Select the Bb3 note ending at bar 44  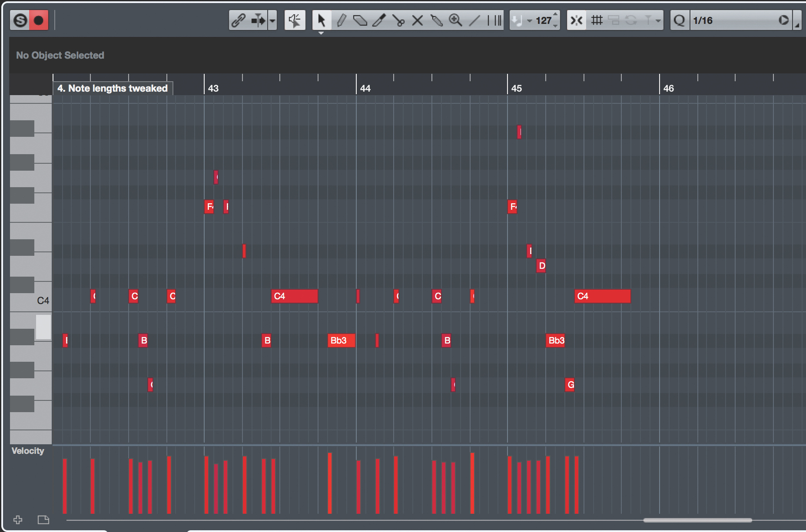coord(342,340)
